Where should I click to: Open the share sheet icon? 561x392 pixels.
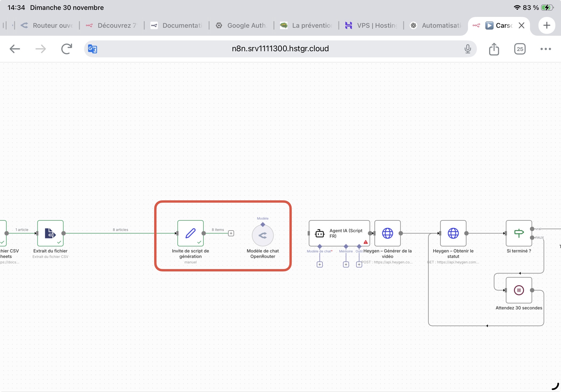494,49
